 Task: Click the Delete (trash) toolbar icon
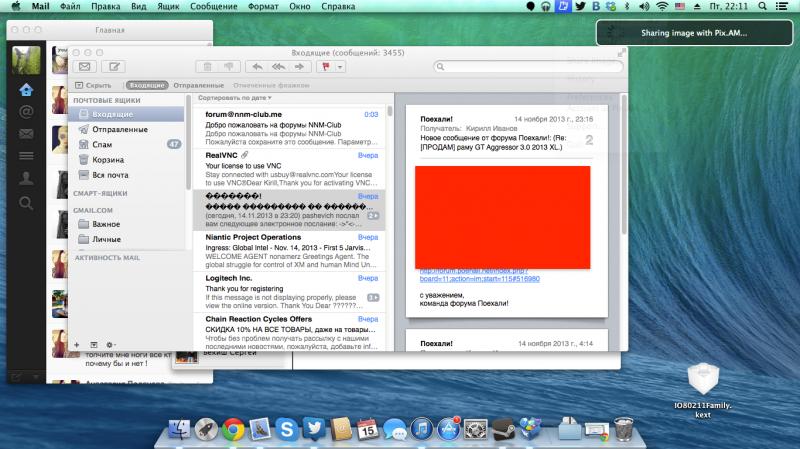click(207, 67)
